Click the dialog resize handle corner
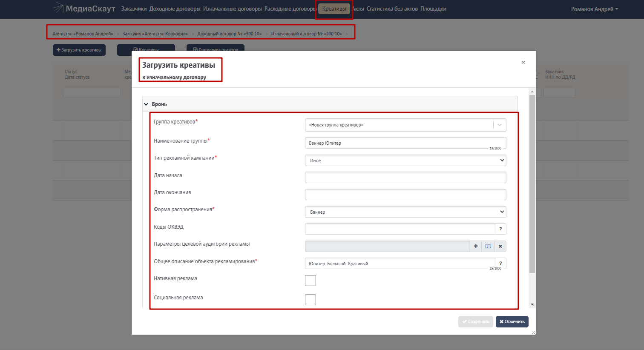This screenshot has width=644, height=350. click(x=533, y=332)
